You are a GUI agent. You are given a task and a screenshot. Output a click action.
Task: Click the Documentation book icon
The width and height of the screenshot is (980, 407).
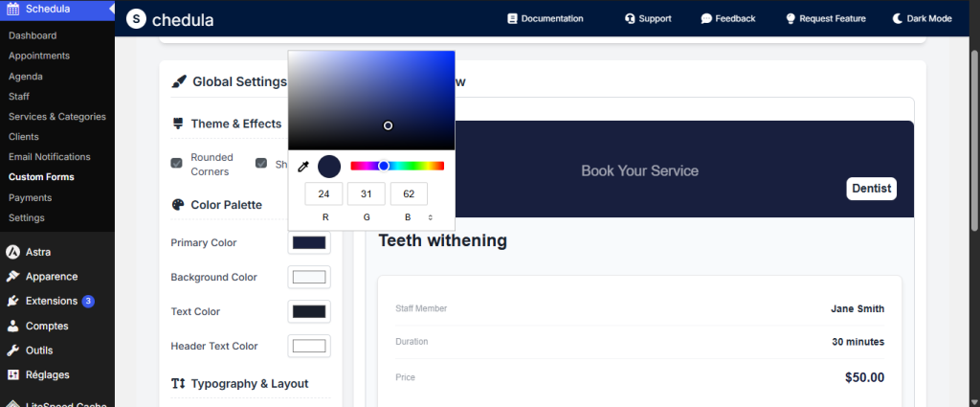512,18
